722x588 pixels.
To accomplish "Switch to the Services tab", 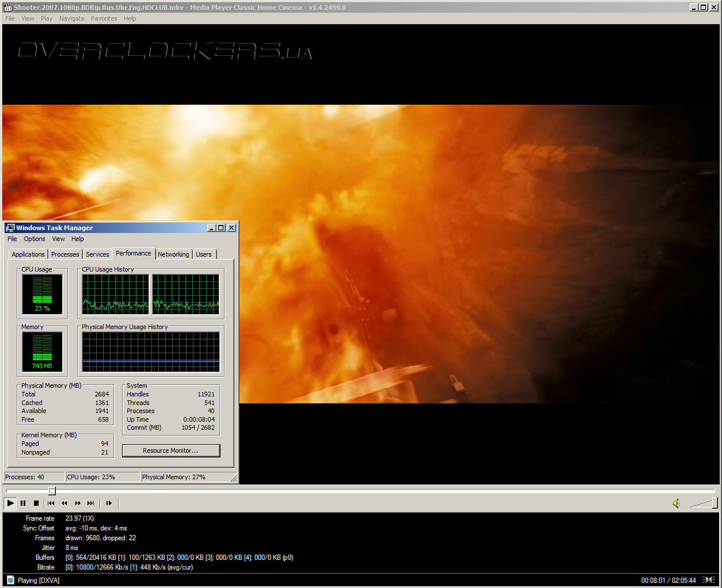I will (97, 254).
